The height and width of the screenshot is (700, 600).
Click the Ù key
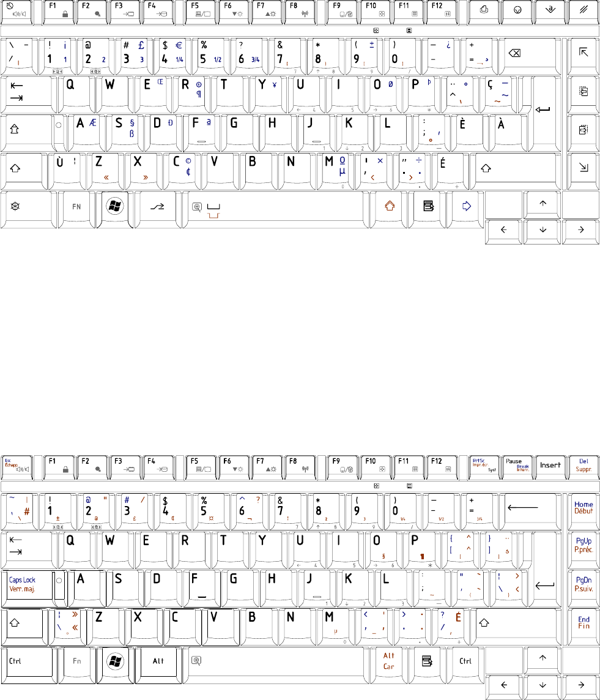(x=67, y=171)
